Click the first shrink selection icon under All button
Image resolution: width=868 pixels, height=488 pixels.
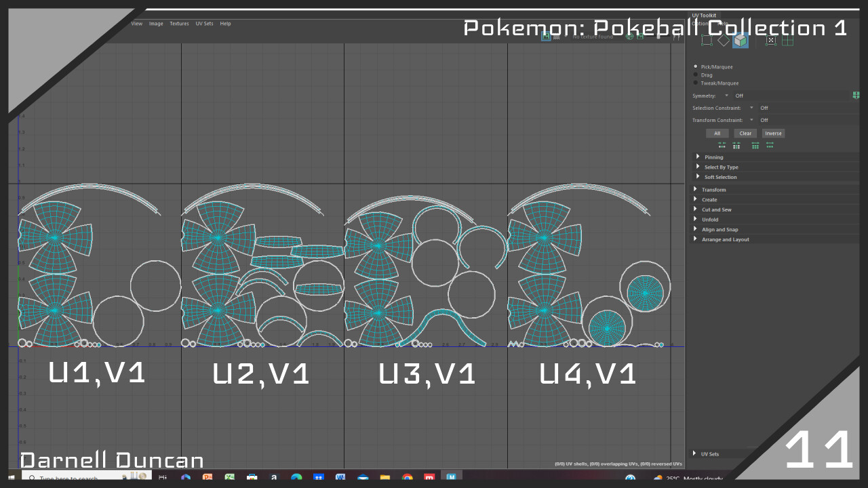[722, 144]
